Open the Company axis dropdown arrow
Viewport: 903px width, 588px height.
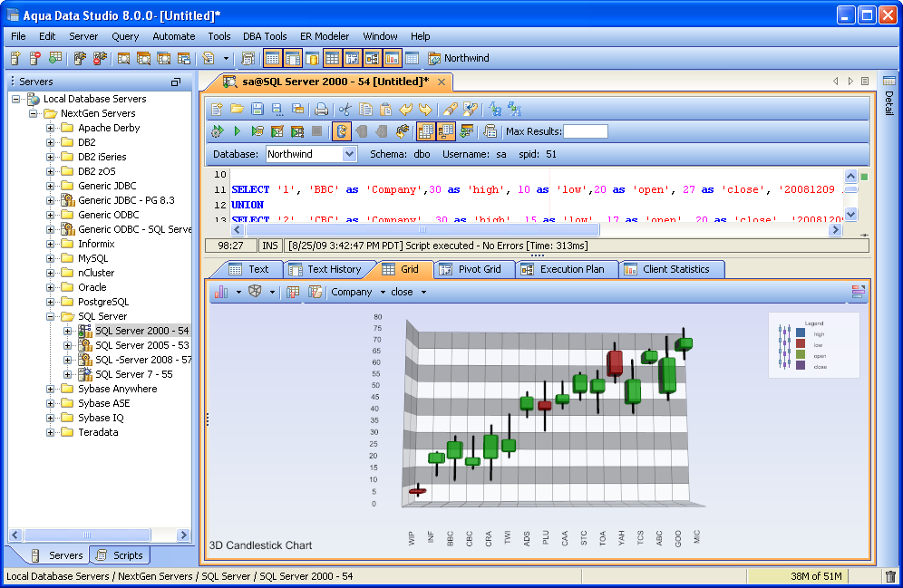(383, 293)
